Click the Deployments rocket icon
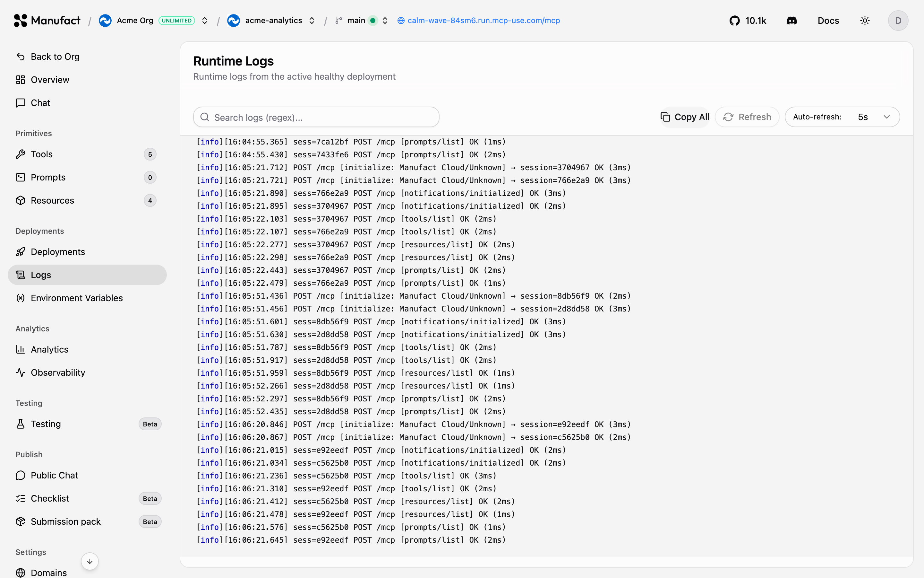This screenshot has width=924, height=578. pyautogui.click(x=21, y=252)
